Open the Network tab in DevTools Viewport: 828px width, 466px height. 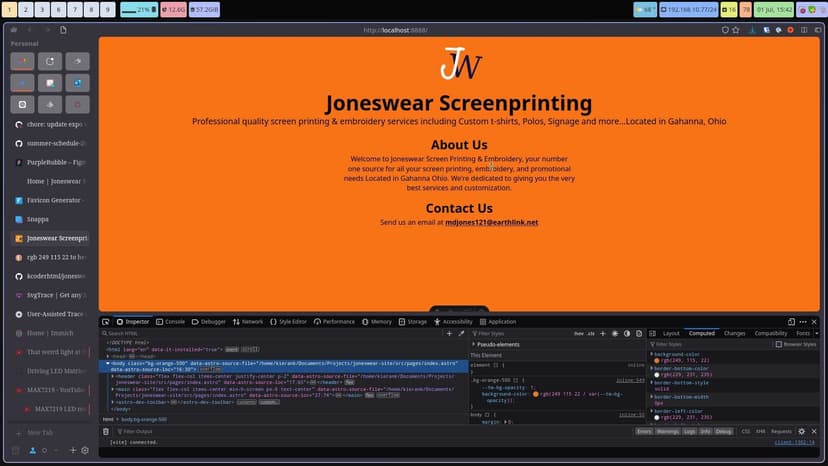point(252,322)
